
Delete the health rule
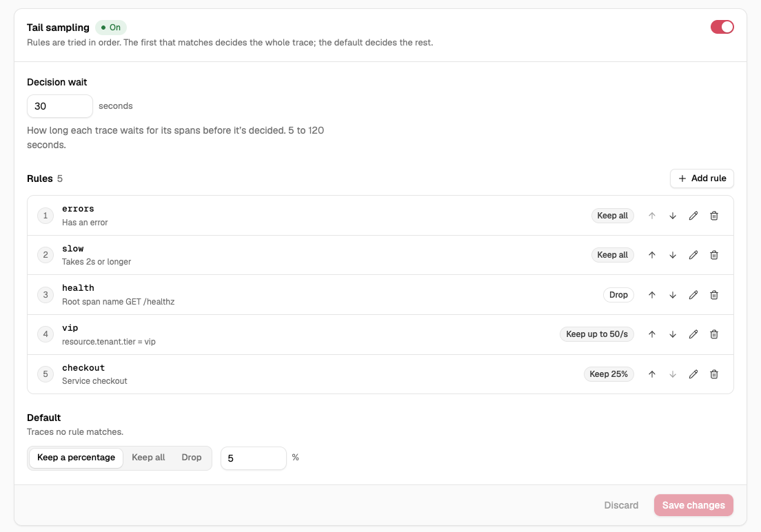point(714,295)
